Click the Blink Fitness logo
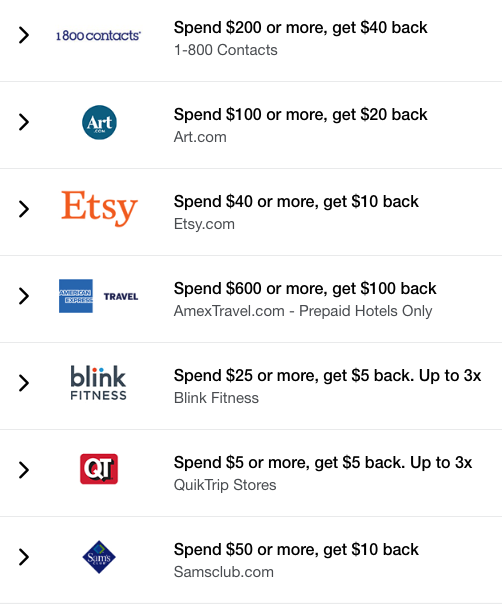502x604 pixels. [99, 383]
